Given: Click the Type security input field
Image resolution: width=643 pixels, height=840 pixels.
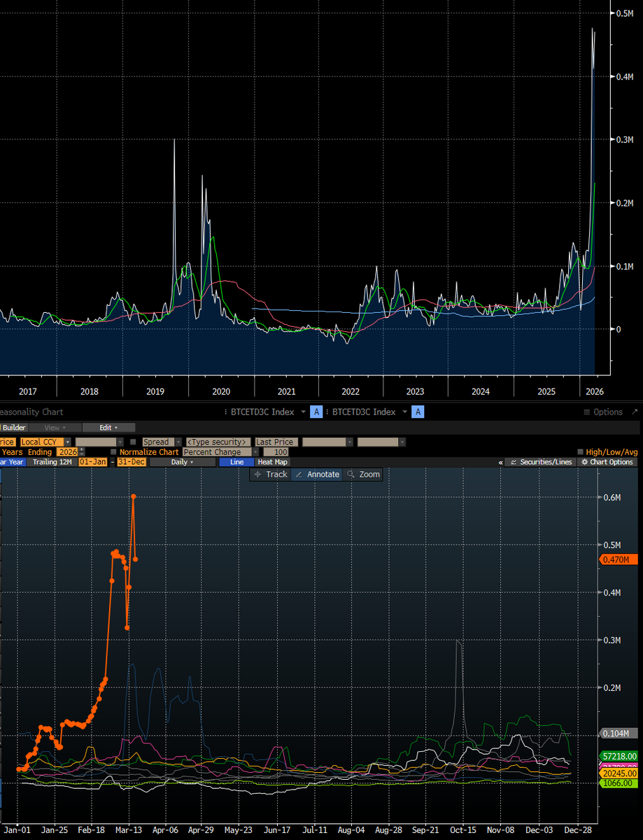Looking at the screenshot, I should [x=218, y=442].
